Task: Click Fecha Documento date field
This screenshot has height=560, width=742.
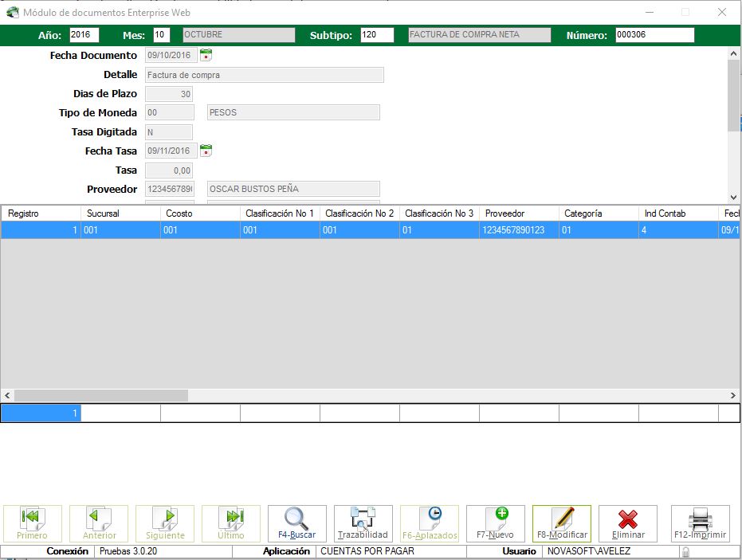Action: coord(171,55)
